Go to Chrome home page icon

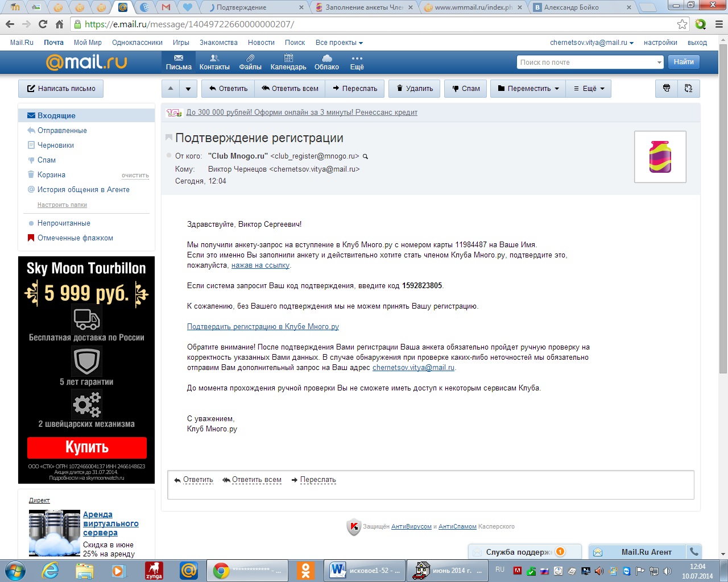(60, 24)
